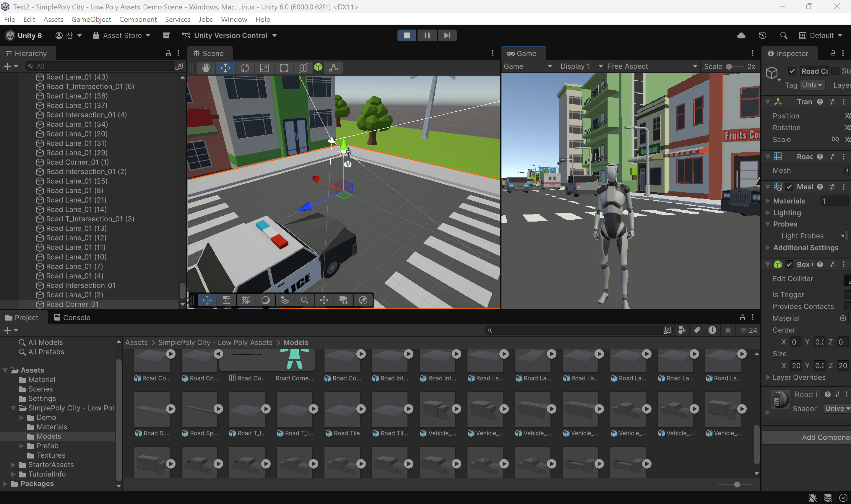The image size is (851, 504).
Task: Select the Scale tool
Action: tap(264, 68)
